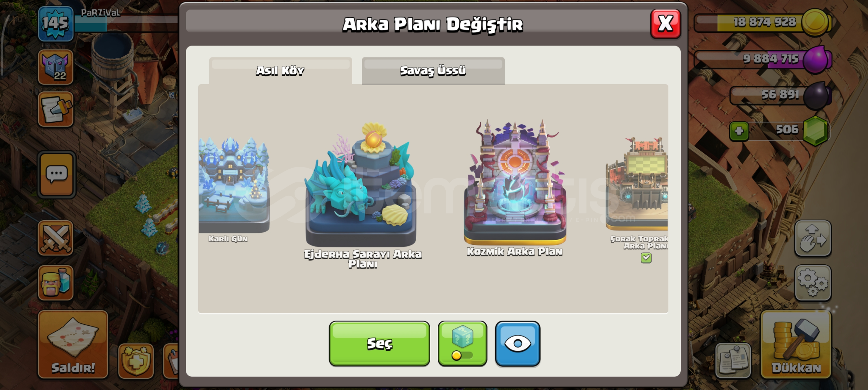This screenshot has width=868, height=390.
Task: Preview scenery with the eye button
Action: [x=518, y=344]
